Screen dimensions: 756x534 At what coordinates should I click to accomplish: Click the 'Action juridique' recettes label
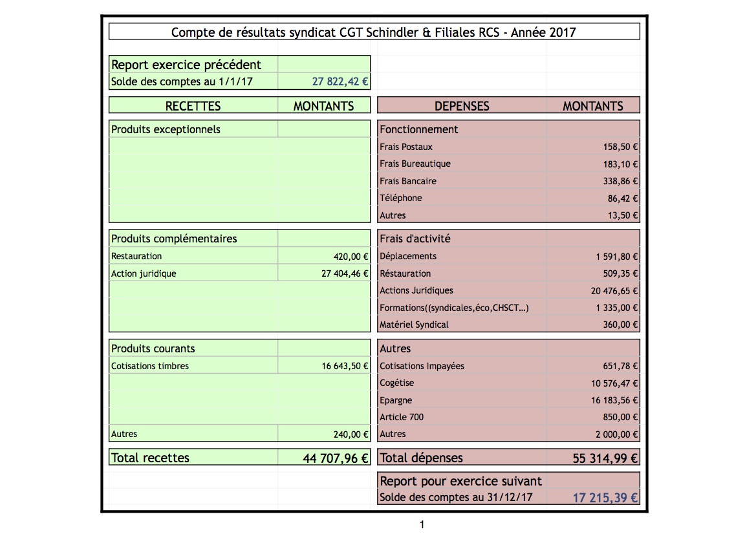[x=144, y=273]
